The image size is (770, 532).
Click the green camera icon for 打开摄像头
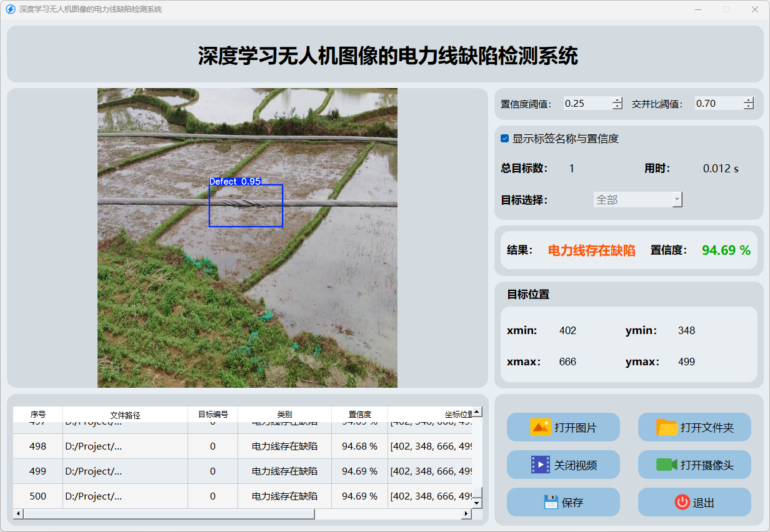click(x=667, y=465)
